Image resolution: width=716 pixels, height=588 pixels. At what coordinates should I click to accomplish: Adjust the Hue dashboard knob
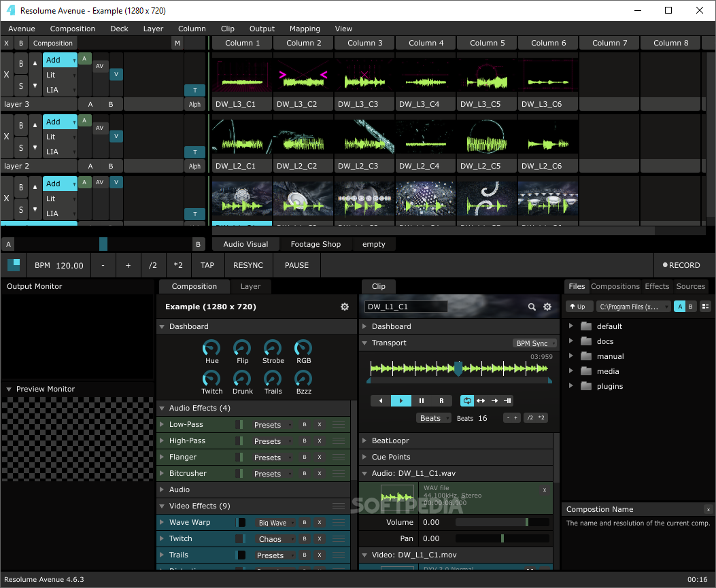tap(211, 348)
